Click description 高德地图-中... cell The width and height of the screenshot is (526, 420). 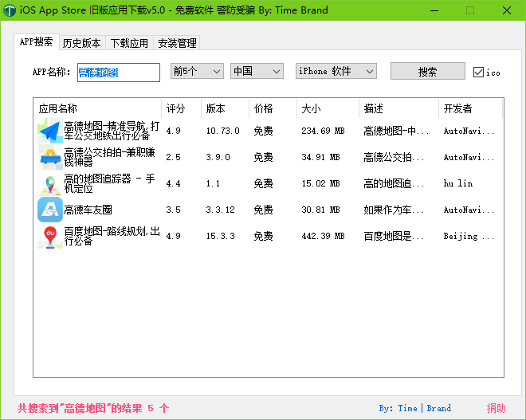point(396,131)
